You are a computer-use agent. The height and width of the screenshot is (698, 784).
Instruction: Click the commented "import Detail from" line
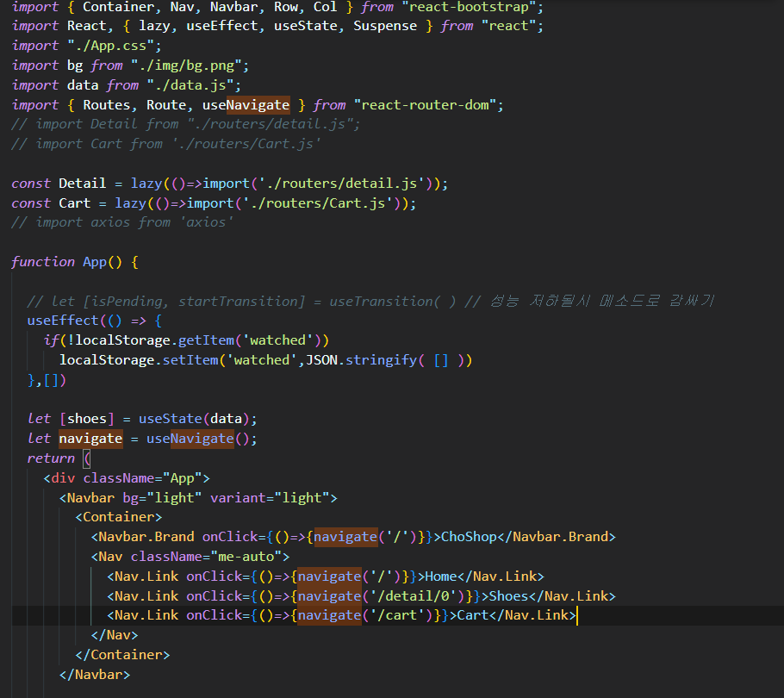click(x=186, y=124)
